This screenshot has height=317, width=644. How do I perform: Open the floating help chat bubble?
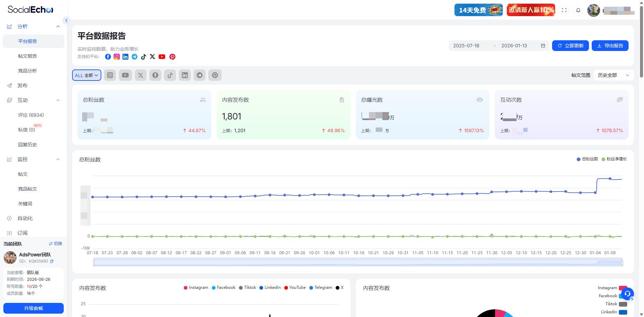pos(628,294)
